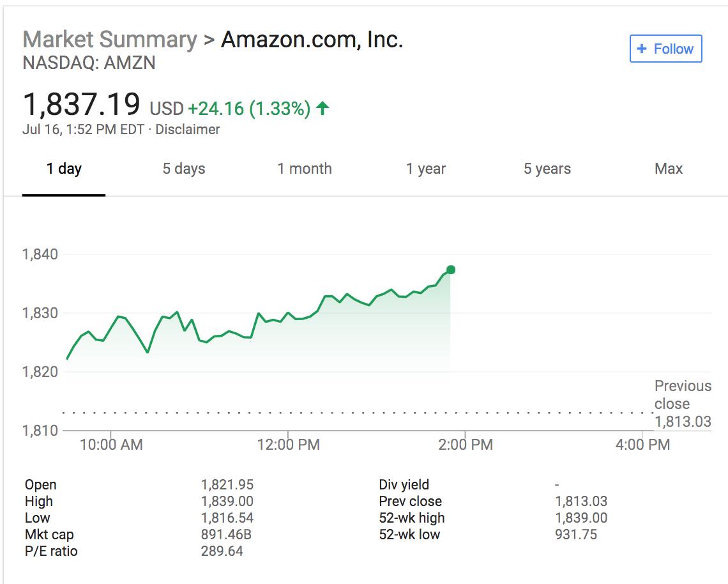Click the Previous close 1,813.03 label
The height and width of the screenshot is (584, 728).
pos(683,403)
